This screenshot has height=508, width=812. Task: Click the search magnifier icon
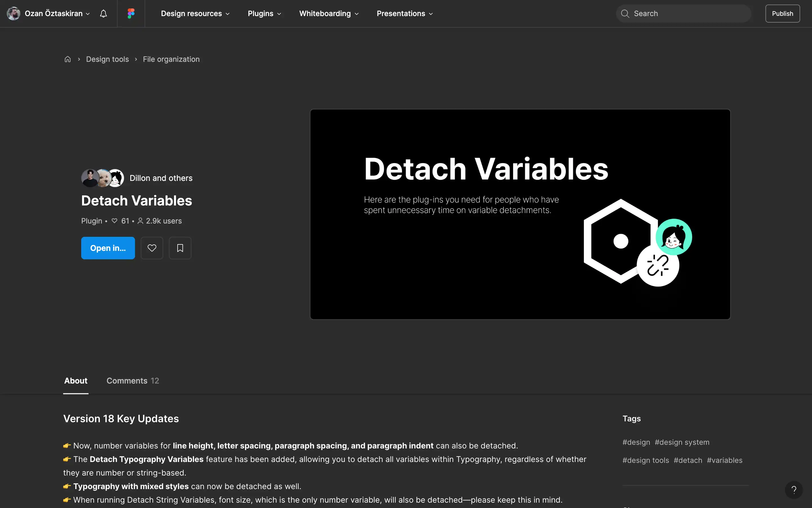(x=625, y=14)
